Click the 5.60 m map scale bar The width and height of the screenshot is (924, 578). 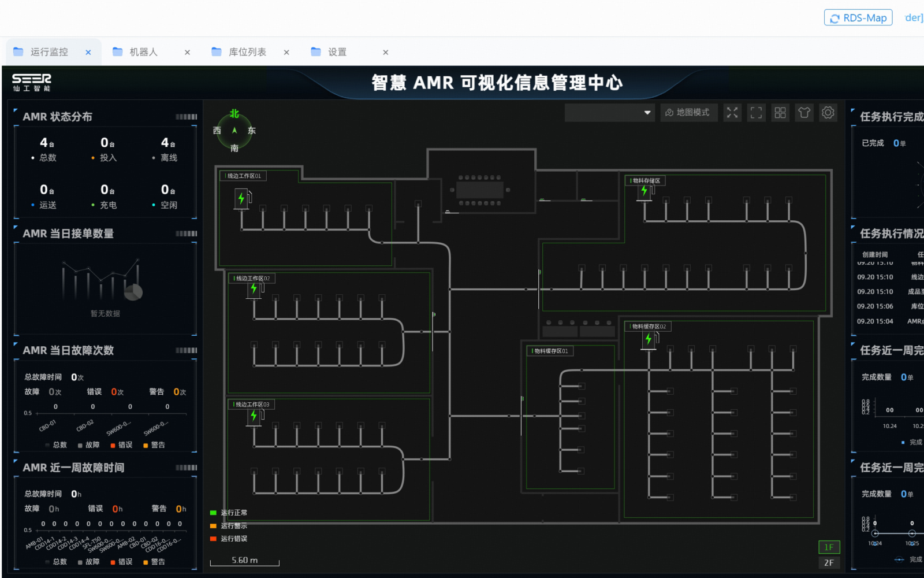tap(245, 561)
